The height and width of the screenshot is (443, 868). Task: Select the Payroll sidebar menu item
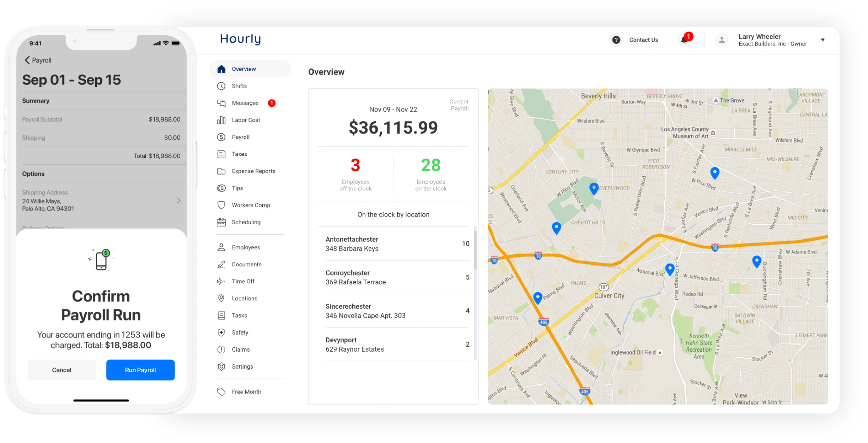[250, 137]
